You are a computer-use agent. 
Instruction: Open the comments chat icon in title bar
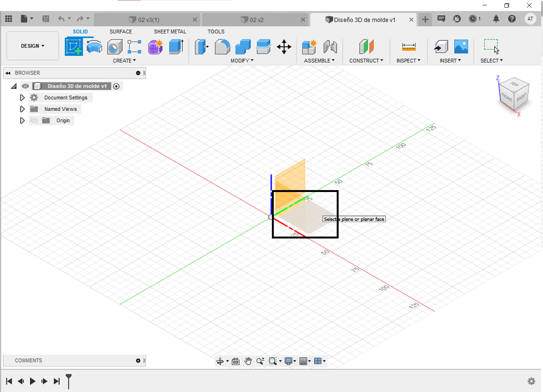click(441, 19)
